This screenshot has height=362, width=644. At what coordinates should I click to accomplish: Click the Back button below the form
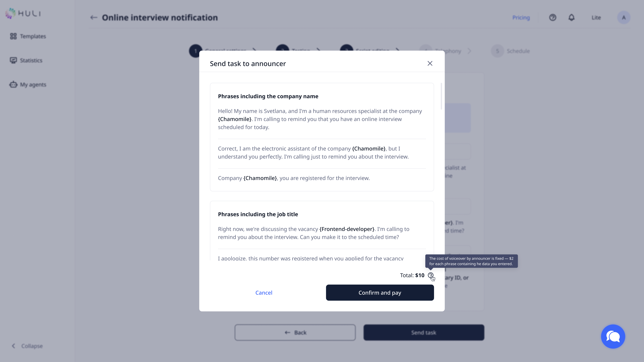tap(295, 333)
